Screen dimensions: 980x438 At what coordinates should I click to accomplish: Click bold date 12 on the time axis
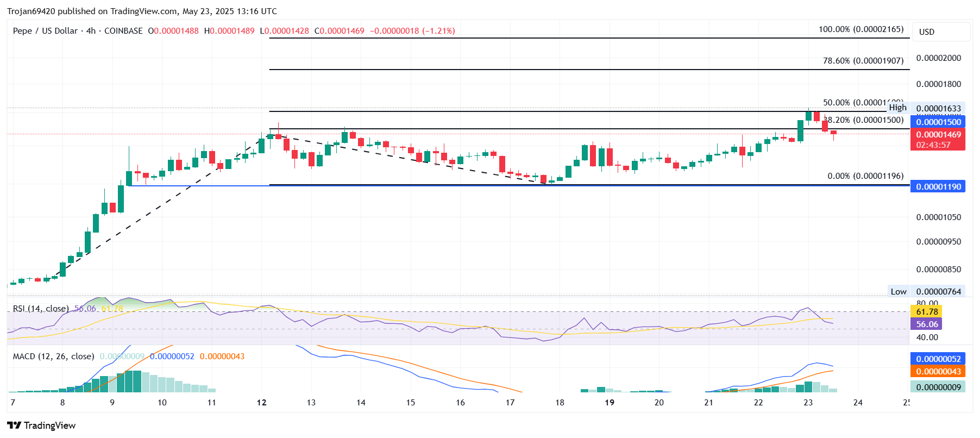pyautogui.click(x=262, y=403)
